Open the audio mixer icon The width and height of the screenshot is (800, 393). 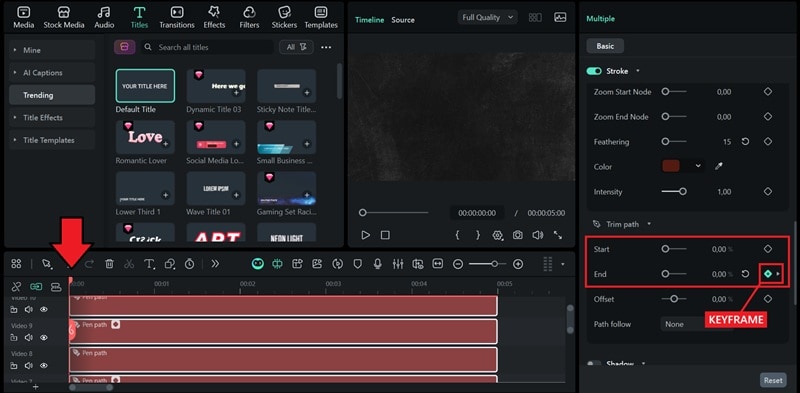(398, 264)
